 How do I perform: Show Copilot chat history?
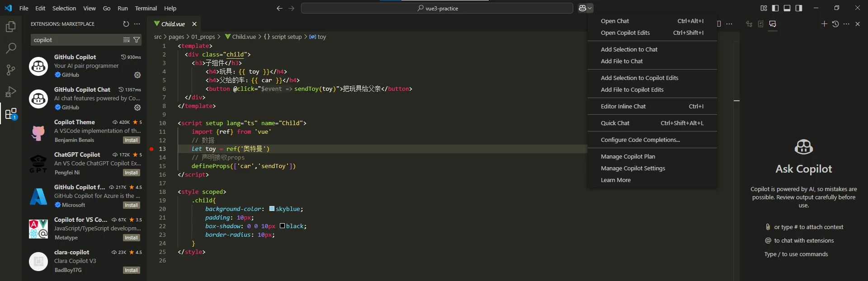point(835,24)
